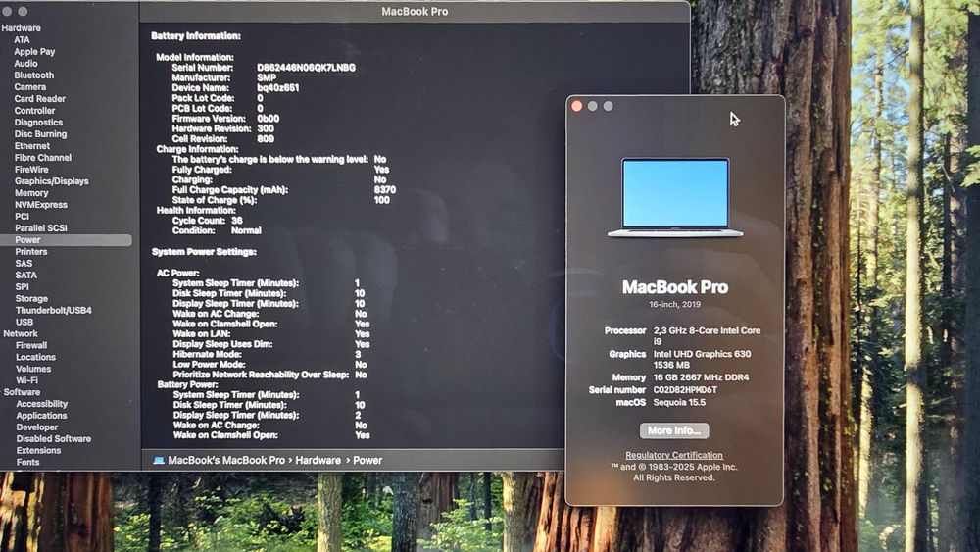Select PCI in sidebar
This screenshot has width=980, height=552.
(23, 217)
